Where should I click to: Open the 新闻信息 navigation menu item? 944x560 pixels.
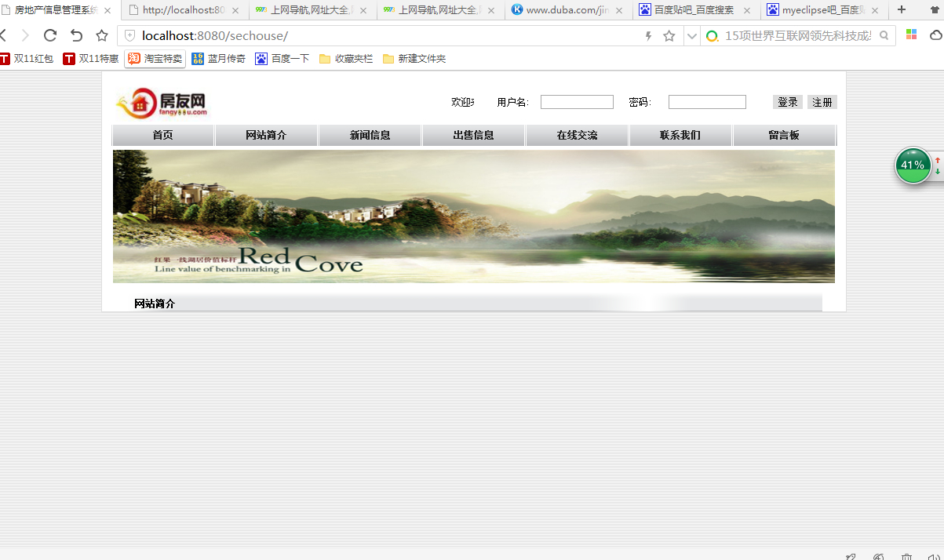tap(370, 136)
